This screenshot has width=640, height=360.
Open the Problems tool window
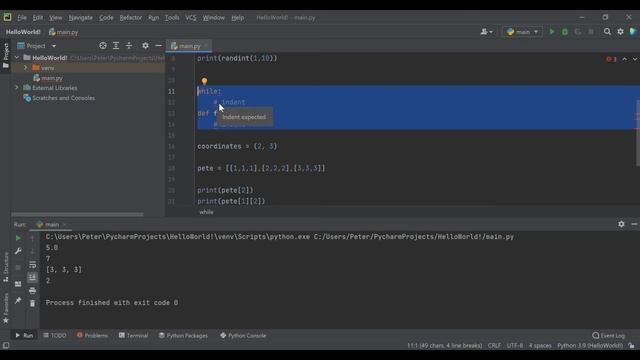point(92,336)
